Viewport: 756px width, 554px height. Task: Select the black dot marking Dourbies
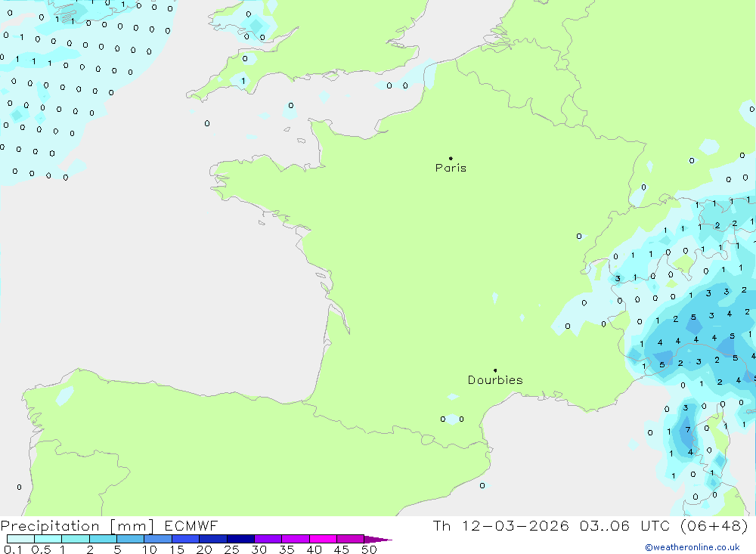[495, 370]
